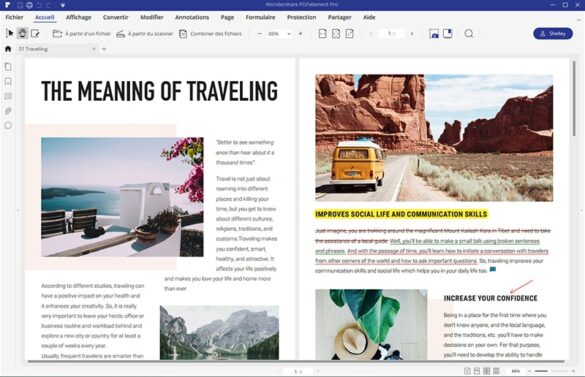This screenshot has height=377, width=585.
Task: Open the Modifier tab
Action: 151,17
